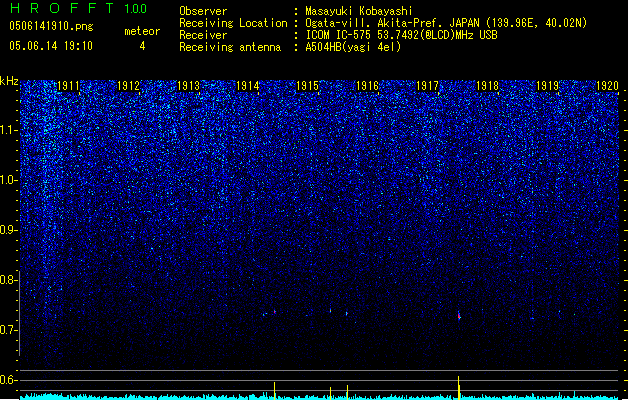Click the observer name Masayuki Kobayashi
This screenshot has width=629, height=400.
point(359,11)
